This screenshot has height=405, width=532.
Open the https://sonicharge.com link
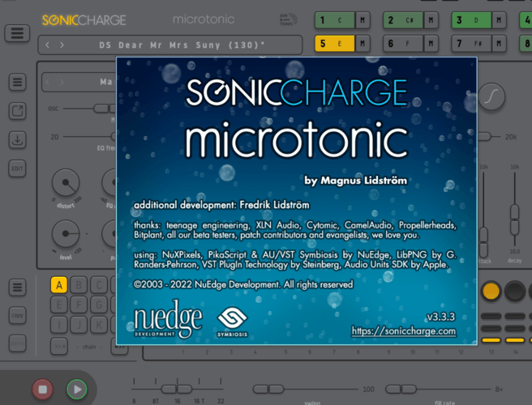point(403,330)
